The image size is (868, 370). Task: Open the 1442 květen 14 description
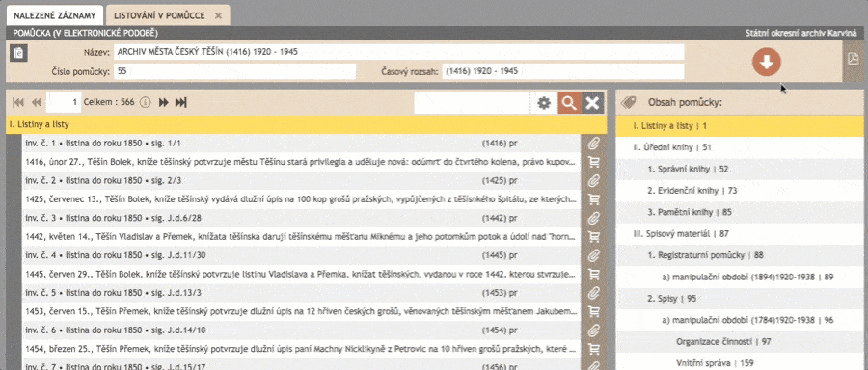point(302,237)
